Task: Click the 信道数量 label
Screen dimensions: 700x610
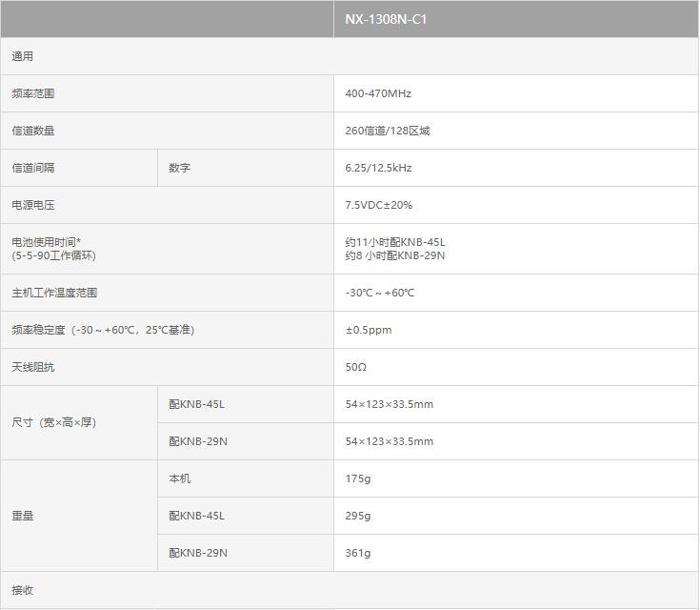Action: click(x=33, y=131)
